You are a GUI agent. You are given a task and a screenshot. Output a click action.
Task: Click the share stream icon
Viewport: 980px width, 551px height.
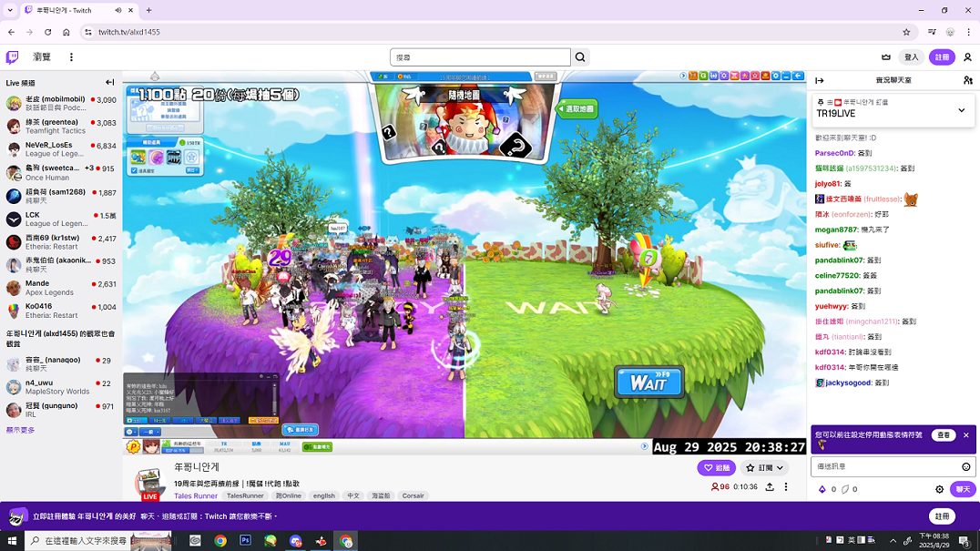tap(770, 487)
